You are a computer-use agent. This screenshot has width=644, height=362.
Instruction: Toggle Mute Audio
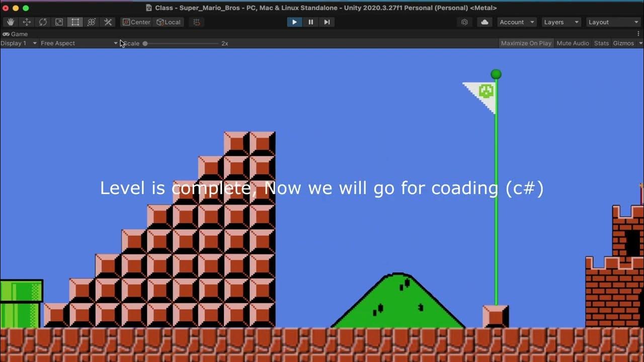573,43
